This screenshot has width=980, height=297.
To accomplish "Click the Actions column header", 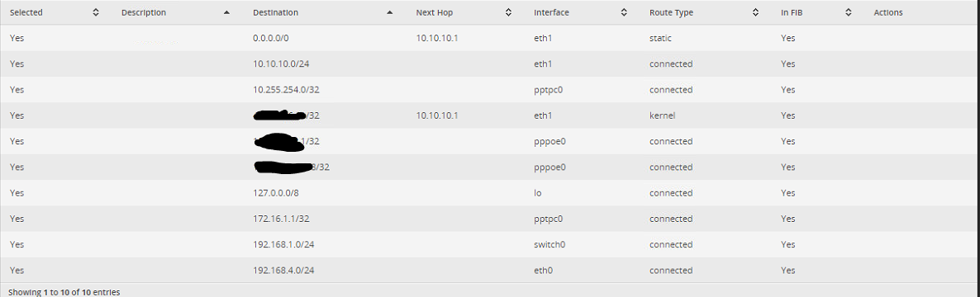I will tap(888, 12).
